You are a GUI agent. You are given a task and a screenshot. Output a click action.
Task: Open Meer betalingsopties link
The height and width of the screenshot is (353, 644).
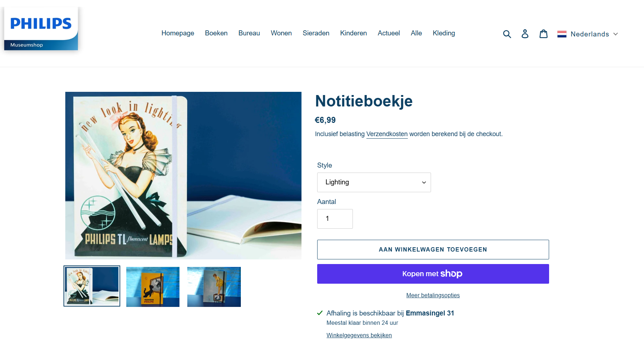tap(433, 295)
